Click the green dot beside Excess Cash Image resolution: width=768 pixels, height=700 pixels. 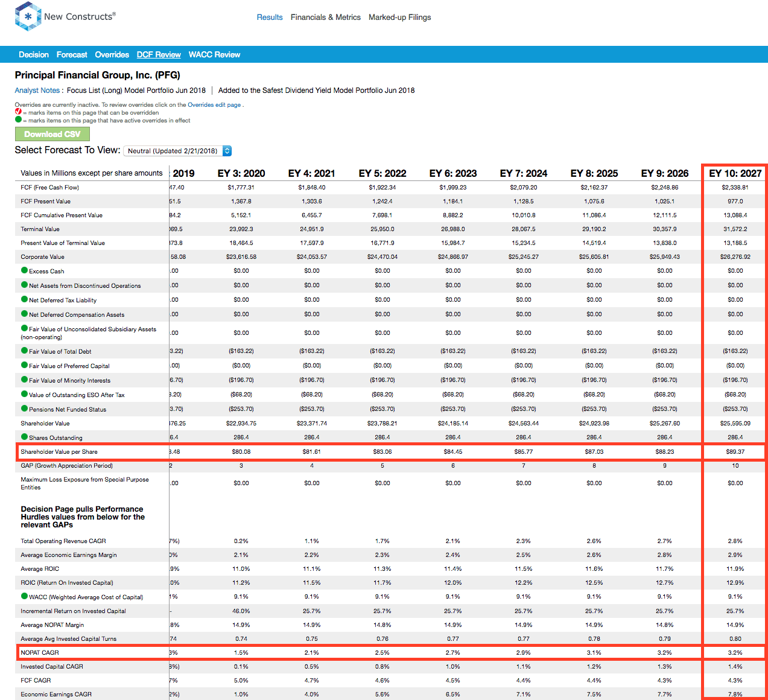[25, 270]
